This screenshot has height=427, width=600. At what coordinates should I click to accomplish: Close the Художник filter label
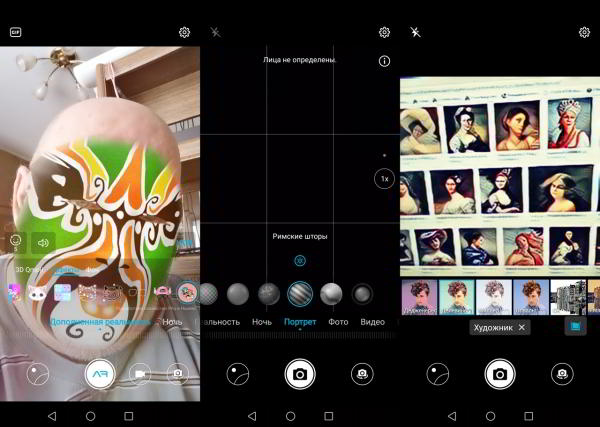(521, 327)
